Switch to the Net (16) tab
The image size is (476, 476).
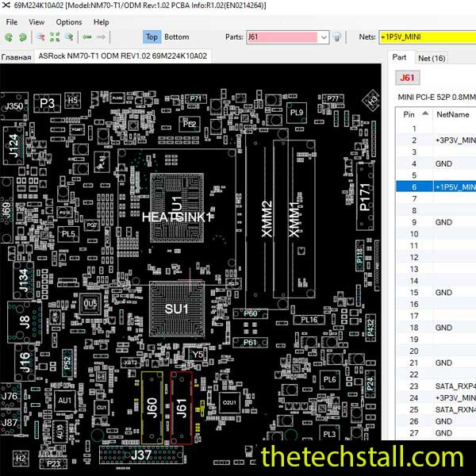click(432, 58)
